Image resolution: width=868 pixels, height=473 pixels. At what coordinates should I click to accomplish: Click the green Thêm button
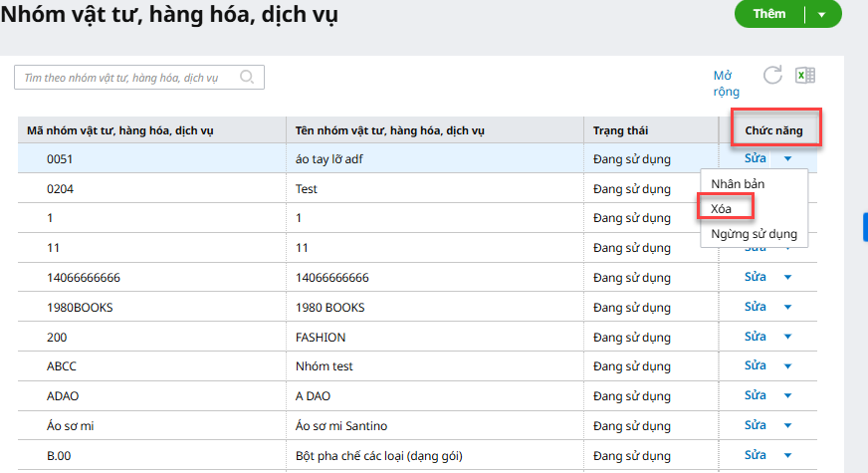(769, 14)
